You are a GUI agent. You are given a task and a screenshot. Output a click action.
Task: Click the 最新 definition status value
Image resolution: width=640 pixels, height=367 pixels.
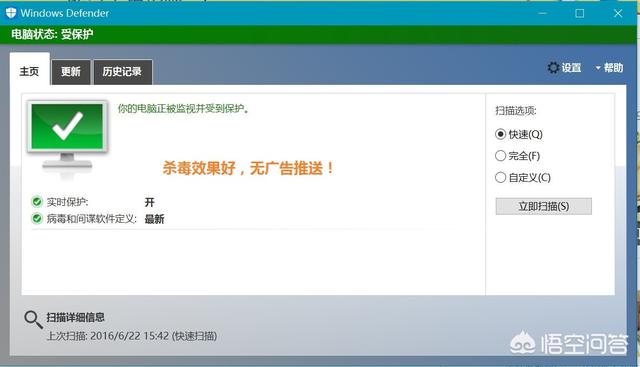[154, 219]
